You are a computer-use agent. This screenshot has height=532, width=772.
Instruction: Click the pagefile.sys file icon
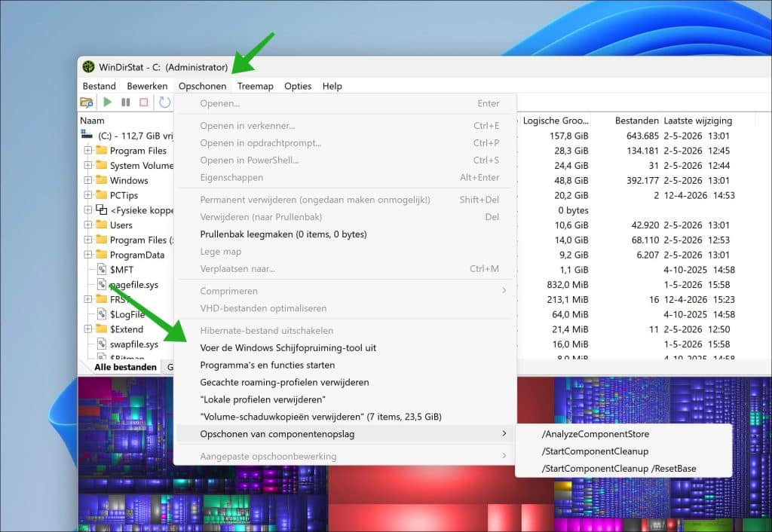[x=102, y=284]
